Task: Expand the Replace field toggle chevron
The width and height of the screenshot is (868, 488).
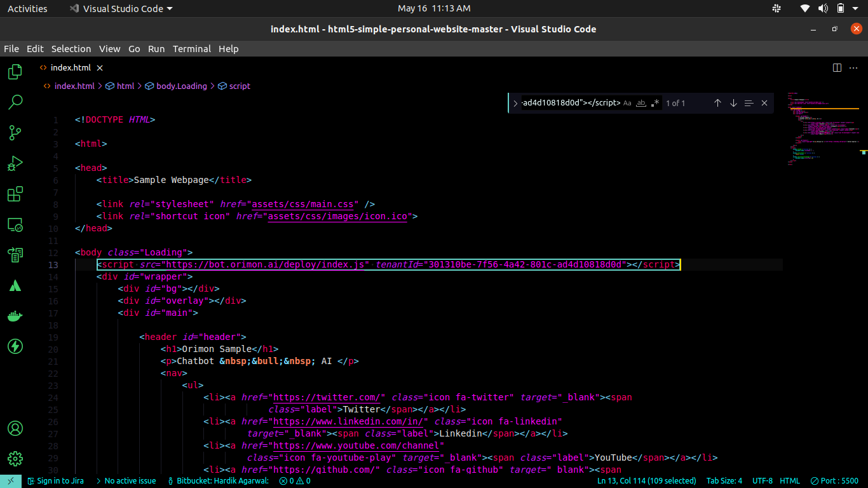Action: tap(515, 103)
